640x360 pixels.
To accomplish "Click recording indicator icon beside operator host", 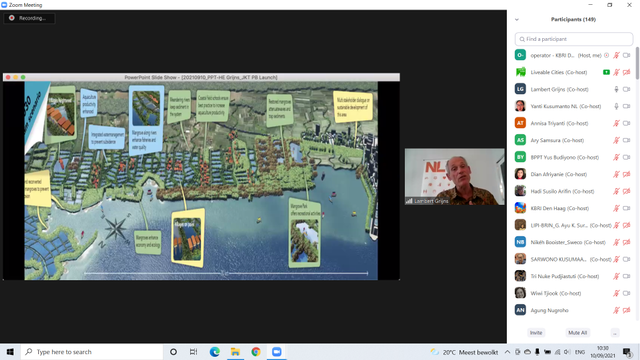I will coord(607,55).
